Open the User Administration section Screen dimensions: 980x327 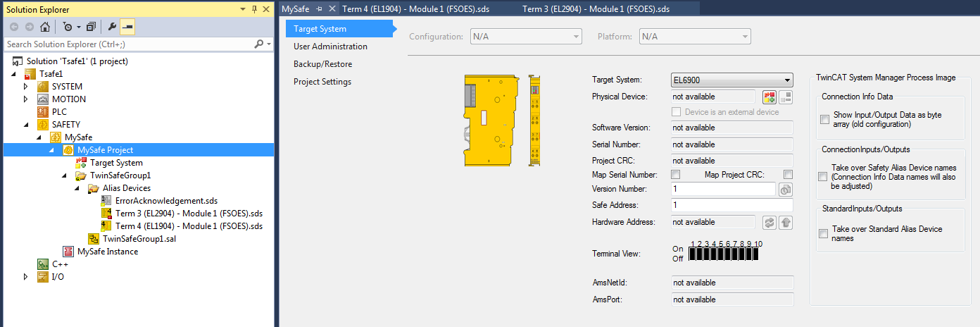(x=330, y=47)
